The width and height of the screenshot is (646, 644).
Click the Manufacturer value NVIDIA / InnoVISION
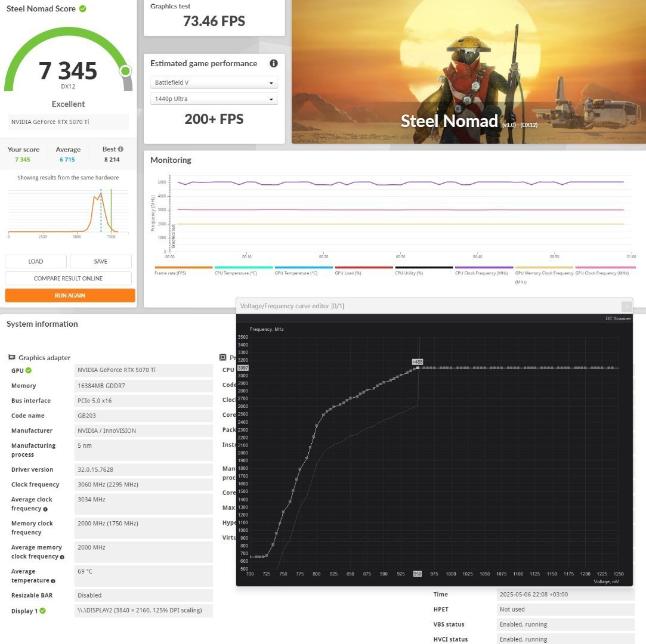(143, 431)
